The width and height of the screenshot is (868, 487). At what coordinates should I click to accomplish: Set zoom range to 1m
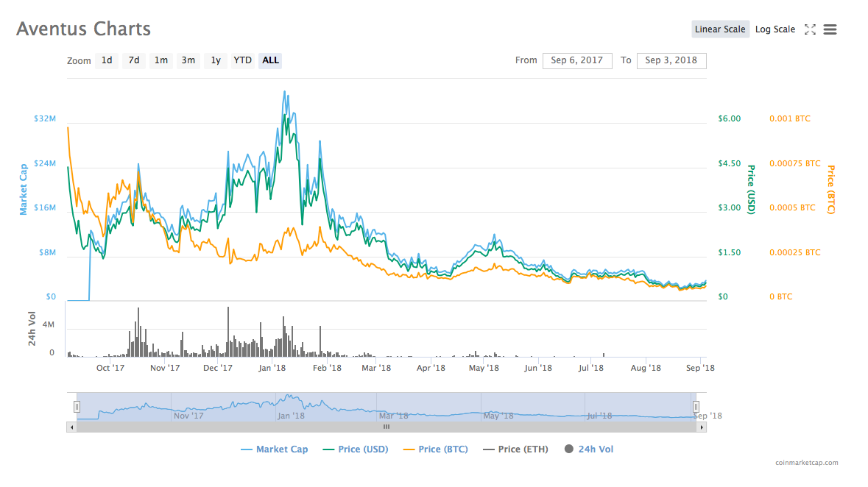[x=161, y=60]
